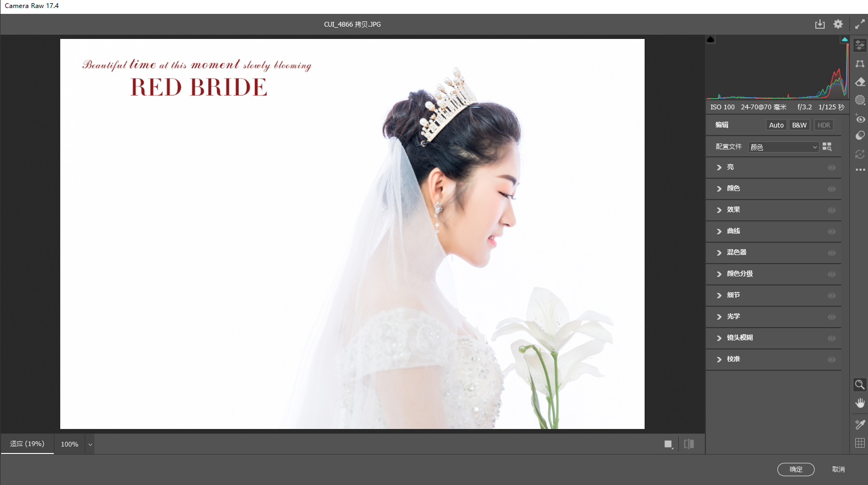This screenshot has width=868, height=485.
Task: Select the Red Eye removal tool
Action: 859,119
